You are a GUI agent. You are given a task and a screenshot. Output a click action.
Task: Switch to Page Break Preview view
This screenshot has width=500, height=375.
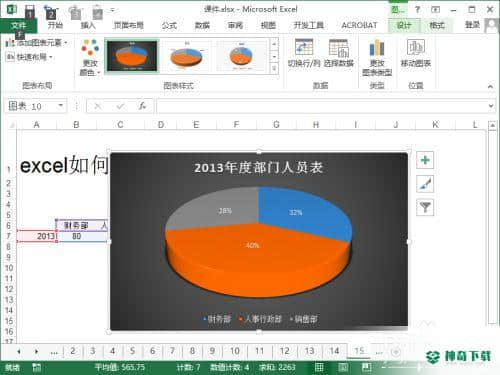[367, 367]
